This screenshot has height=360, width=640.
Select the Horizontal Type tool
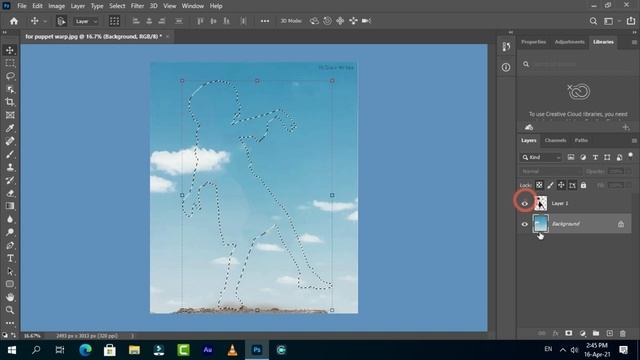[x=10, y=258]
